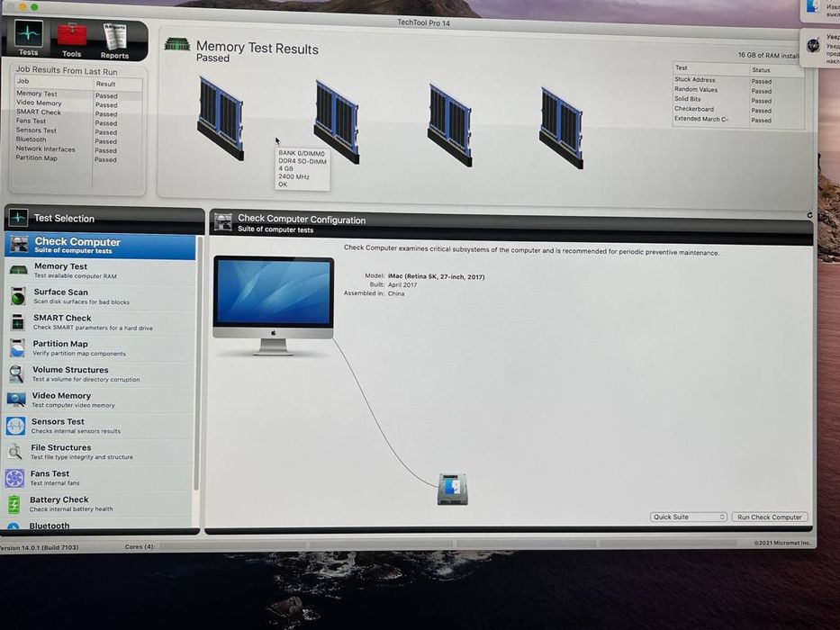This screenshot has height=630, width=840.
Task: Select Memory Test in the test list
Action: (100, 271)
